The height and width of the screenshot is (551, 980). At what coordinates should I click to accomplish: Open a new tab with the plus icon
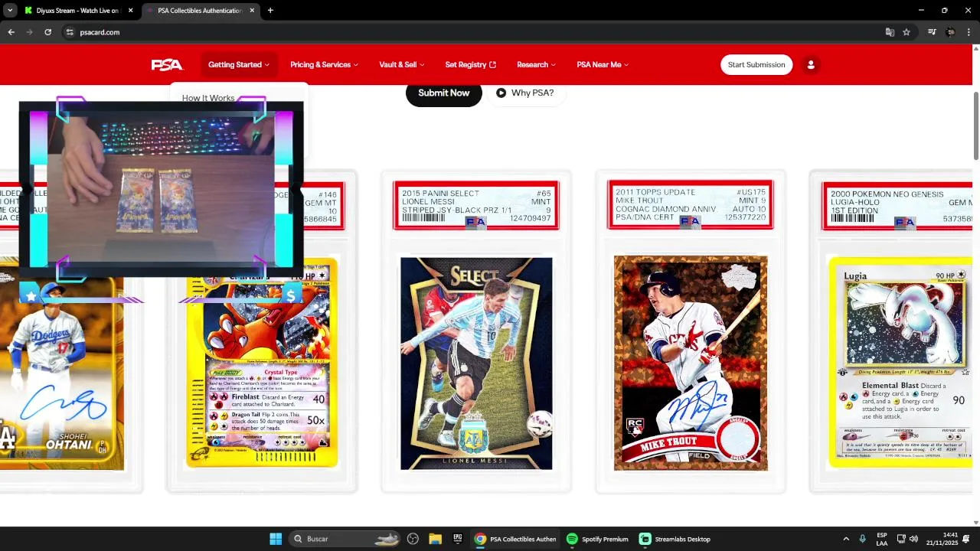click(x=270, y=11)
